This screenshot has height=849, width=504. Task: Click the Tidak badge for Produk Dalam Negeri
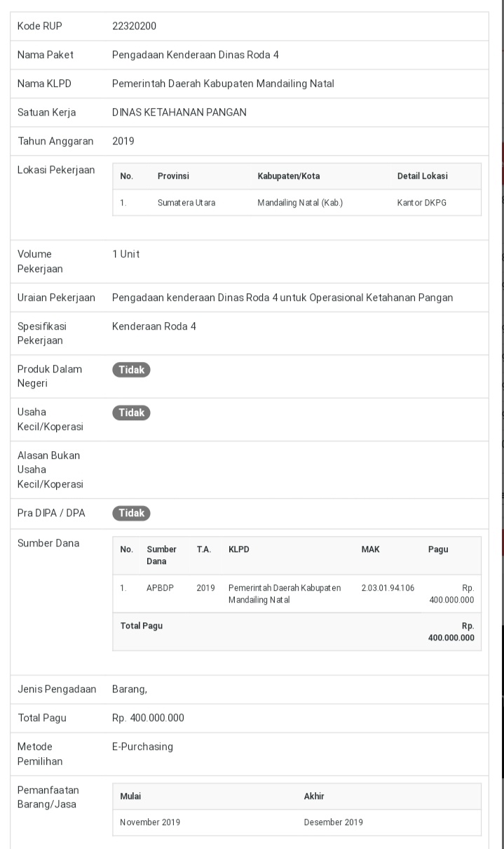pyautogui.click(x=131, y=370)
